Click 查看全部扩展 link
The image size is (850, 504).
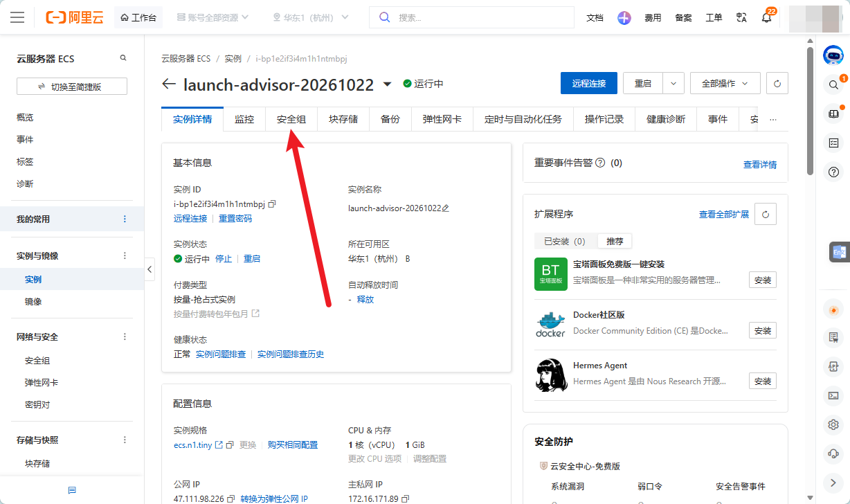point(724,215)
